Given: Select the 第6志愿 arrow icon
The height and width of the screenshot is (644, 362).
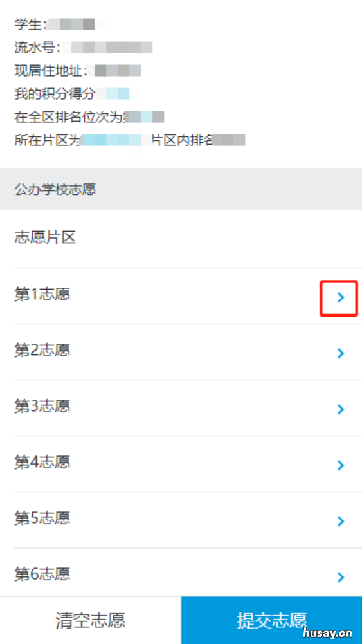Looking at the screenshot, I should (x=340, y=577).
